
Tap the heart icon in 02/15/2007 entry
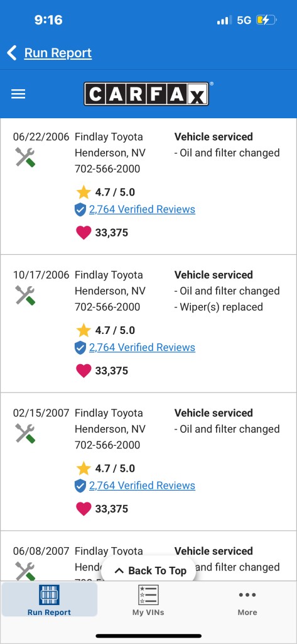[84, 509]
